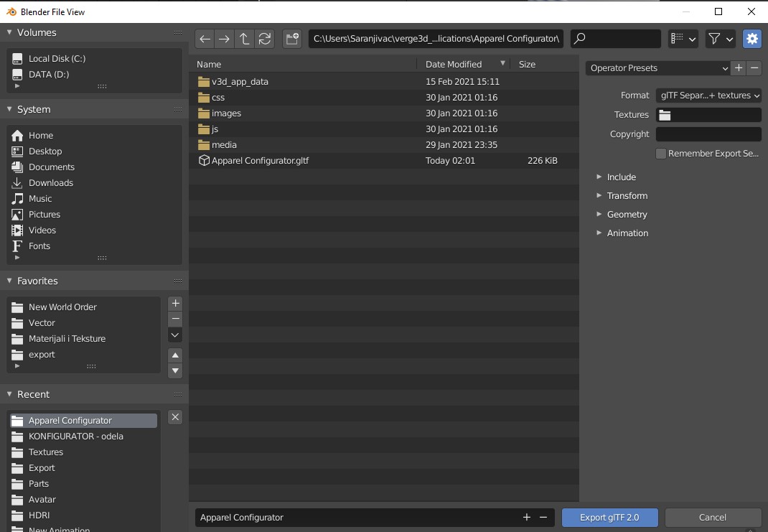
Task: Select the css folder
Action: point(384,98)
